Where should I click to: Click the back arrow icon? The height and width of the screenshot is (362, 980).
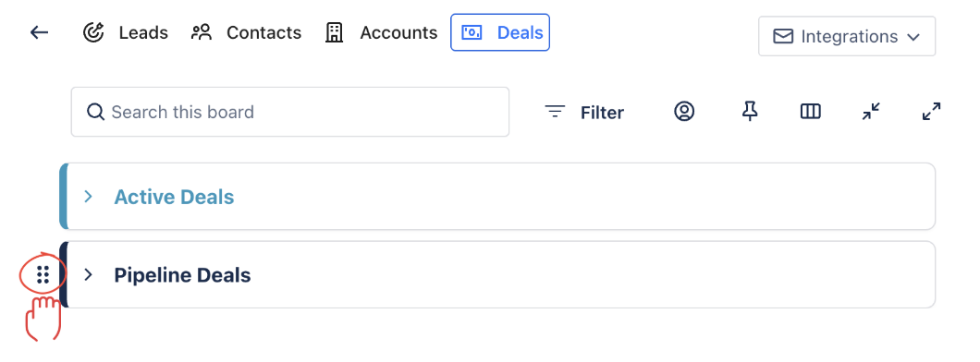40,32
